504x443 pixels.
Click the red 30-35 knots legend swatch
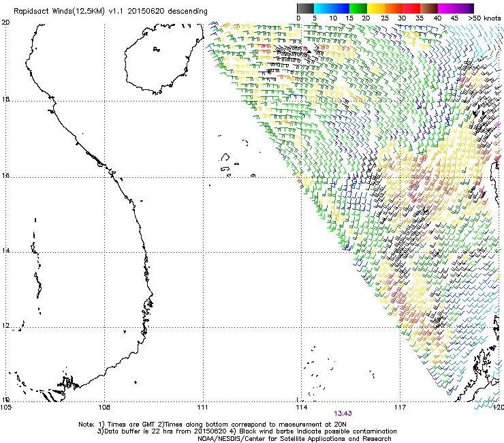411,8
